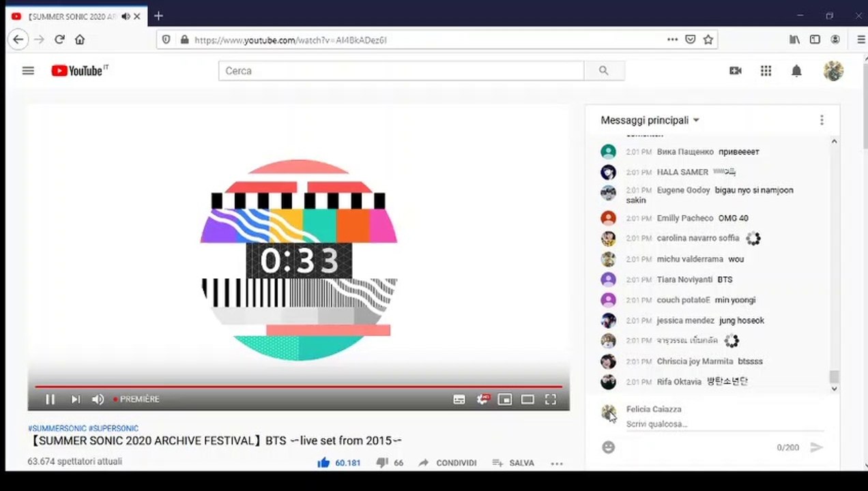The height and width of the screenshot is (491, 868).
Task: Go fullscreen on the video
Action: 551,400
